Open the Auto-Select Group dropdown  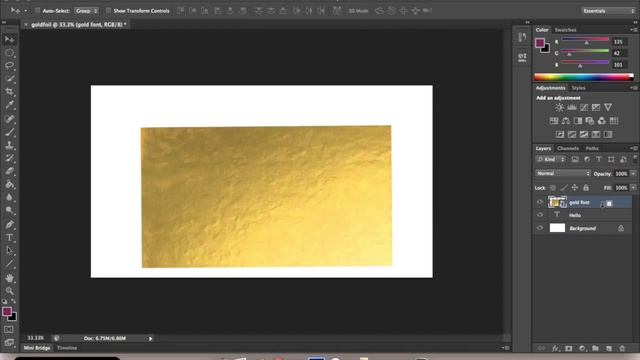pos(87,11)
